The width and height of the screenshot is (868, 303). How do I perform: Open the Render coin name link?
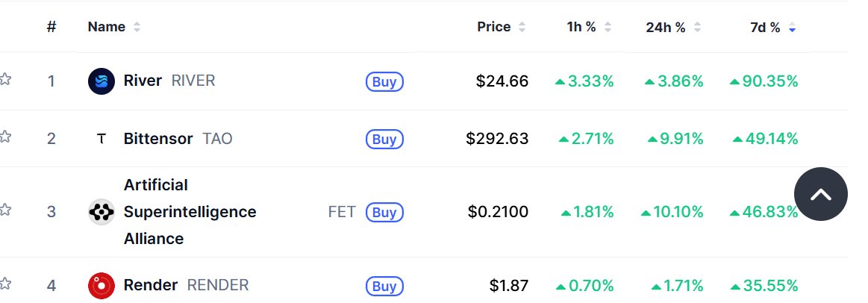point(151,285)
